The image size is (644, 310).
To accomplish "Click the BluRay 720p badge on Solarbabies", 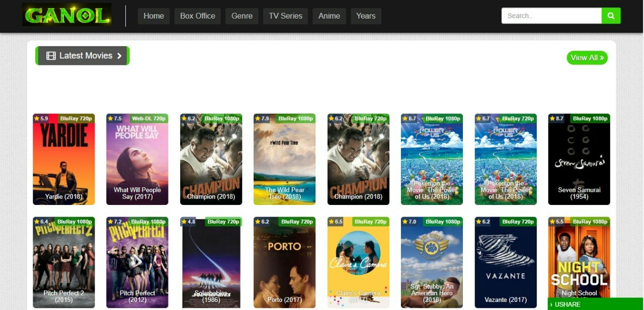I will 223,222.
